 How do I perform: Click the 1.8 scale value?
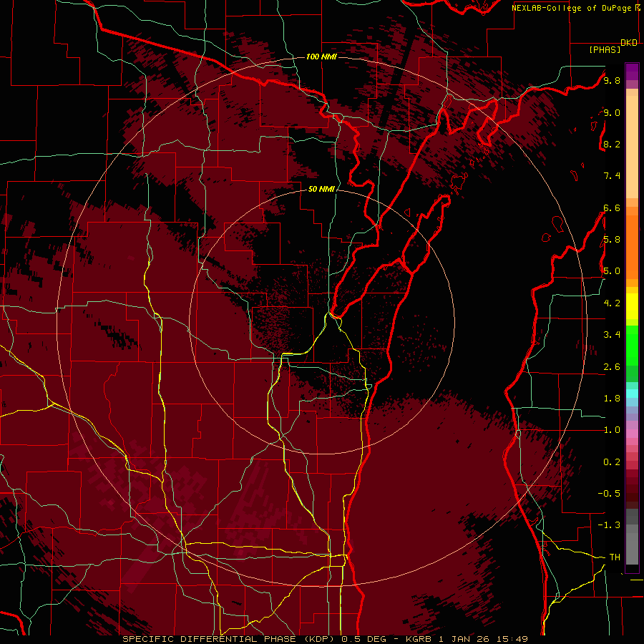click(612, 399)
